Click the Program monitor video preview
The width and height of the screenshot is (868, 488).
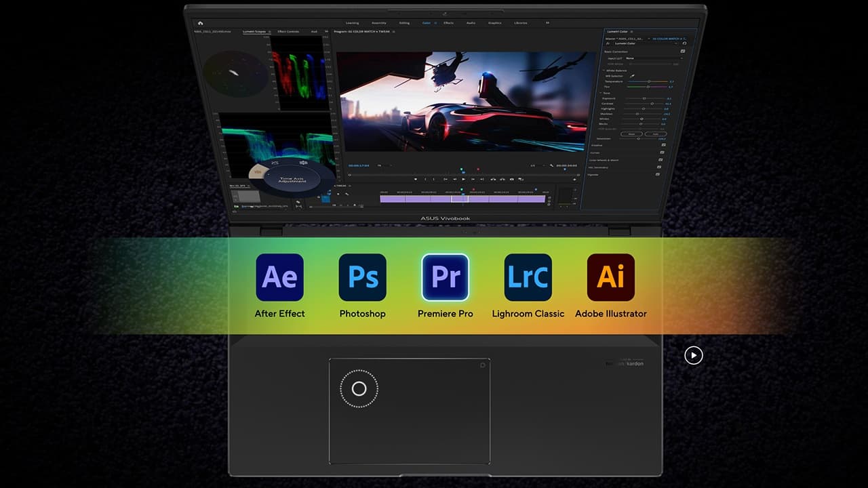pos(467,102)
